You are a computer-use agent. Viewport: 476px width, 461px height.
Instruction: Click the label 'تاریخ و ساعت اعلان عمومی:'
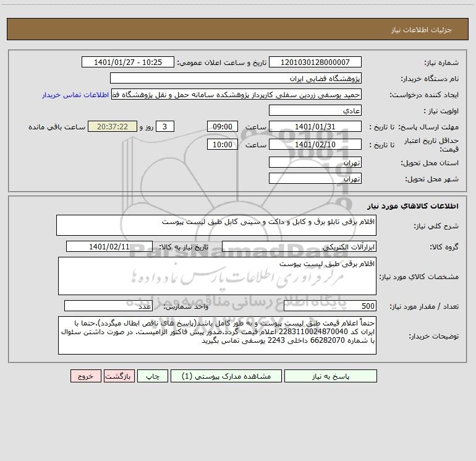(x=221, y=62)
